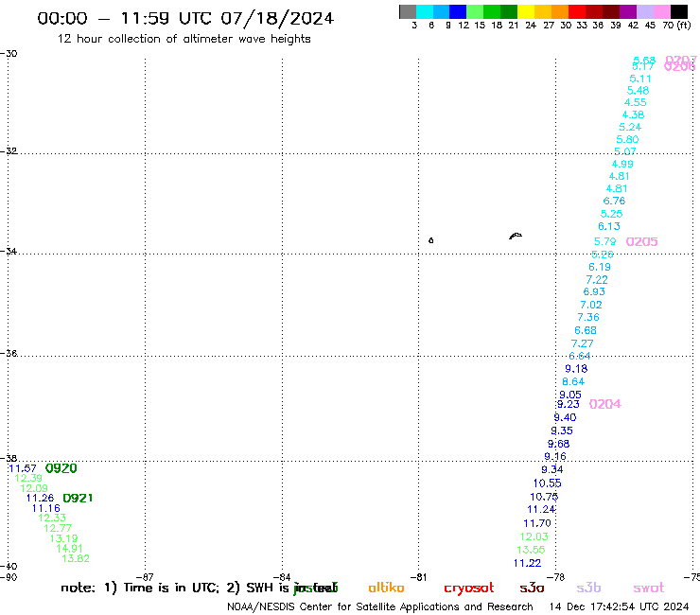This screenshot has width=700, height=615.
Task: Click the pink swatch in the legend
Action: point(662,11)
